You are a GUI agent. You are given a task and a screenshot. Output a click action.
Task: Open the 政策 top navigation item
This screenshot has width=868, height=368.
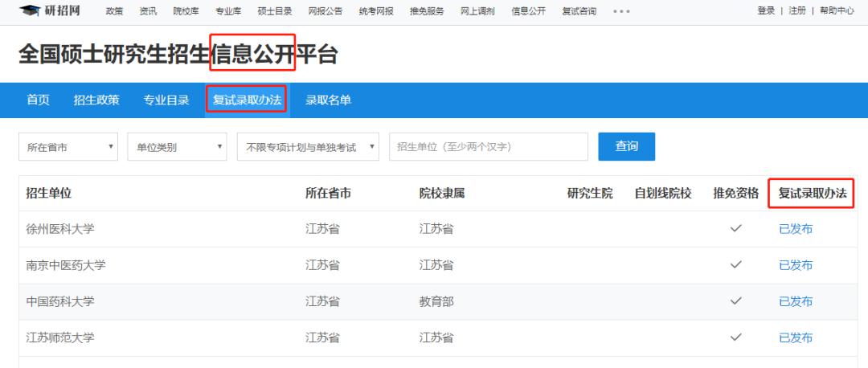pos(114,11)
